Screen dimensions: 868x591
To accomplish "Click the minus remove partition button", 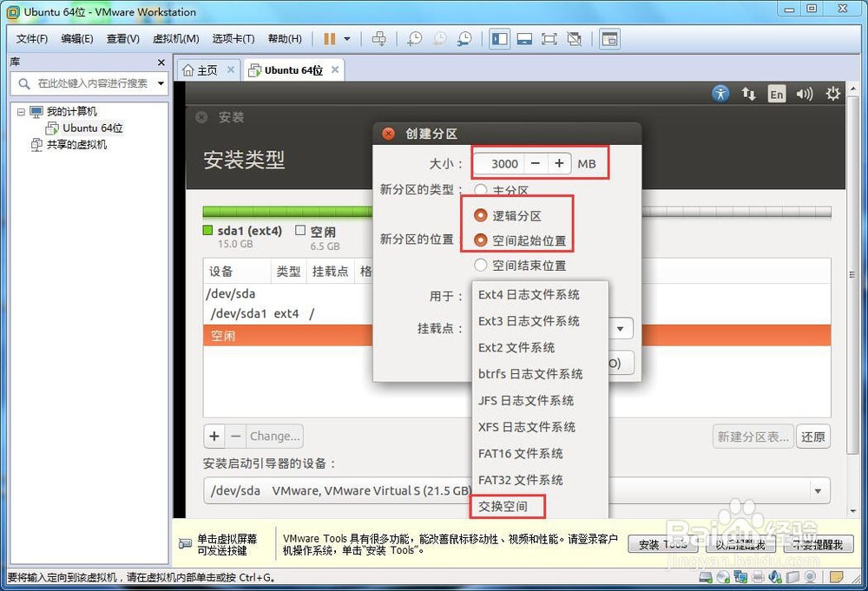I will point(236,437).
